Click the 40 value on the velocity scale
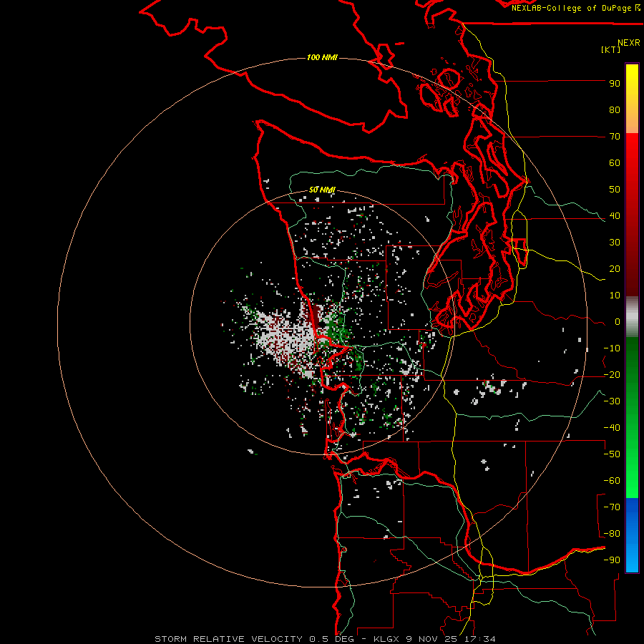Image resolution: width=644 pixels, height=644 pixels. [x=615, y=216]
